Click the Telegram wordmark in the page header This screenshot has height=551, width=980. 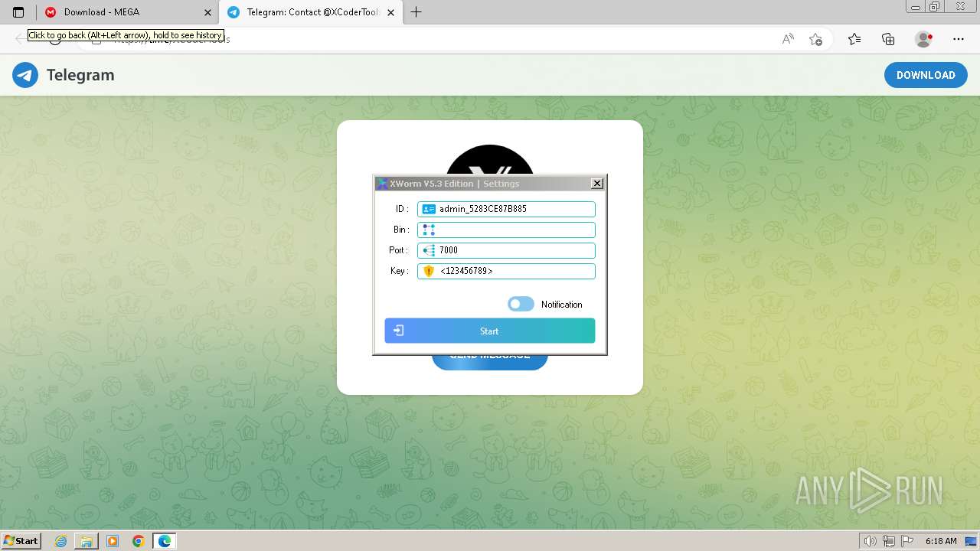click(80, 75)
